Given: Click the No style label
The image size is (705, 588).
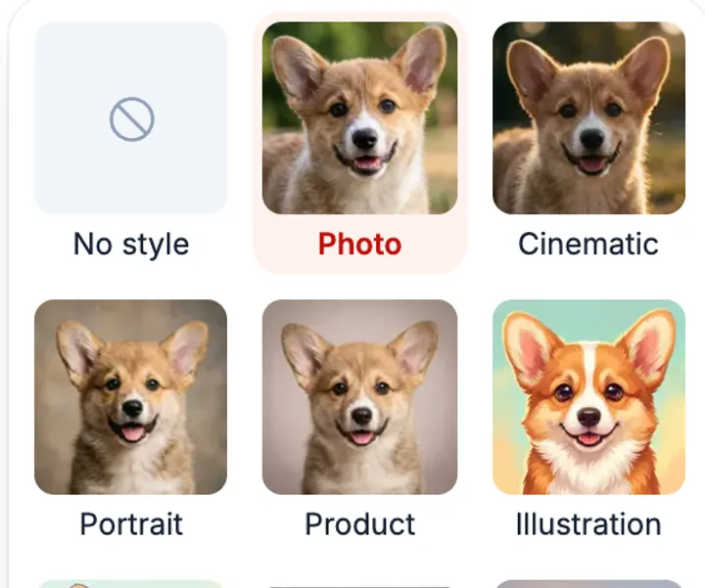Looking at the screenshot, I should point(131,245).
